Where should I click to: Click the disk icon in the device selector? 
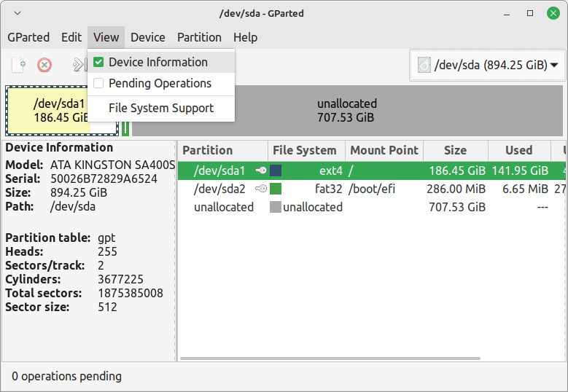424,66
